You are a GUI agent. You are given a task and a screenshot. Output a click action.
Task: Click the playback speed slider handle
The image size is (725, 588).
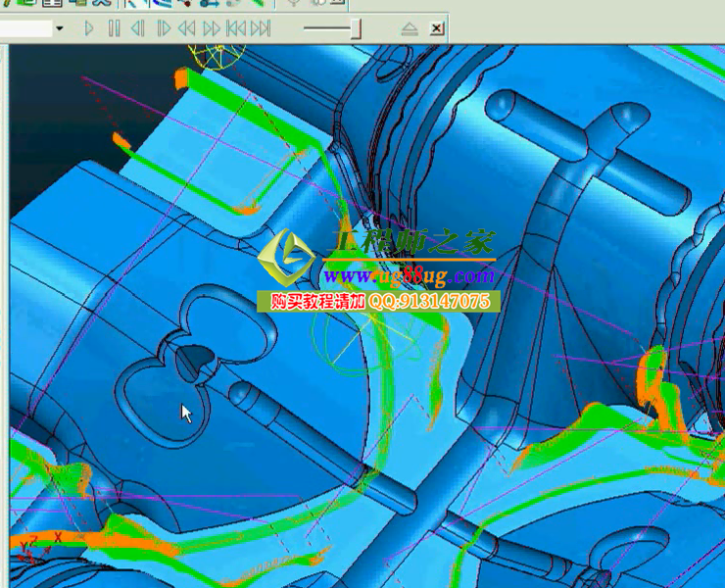[356, 28]
